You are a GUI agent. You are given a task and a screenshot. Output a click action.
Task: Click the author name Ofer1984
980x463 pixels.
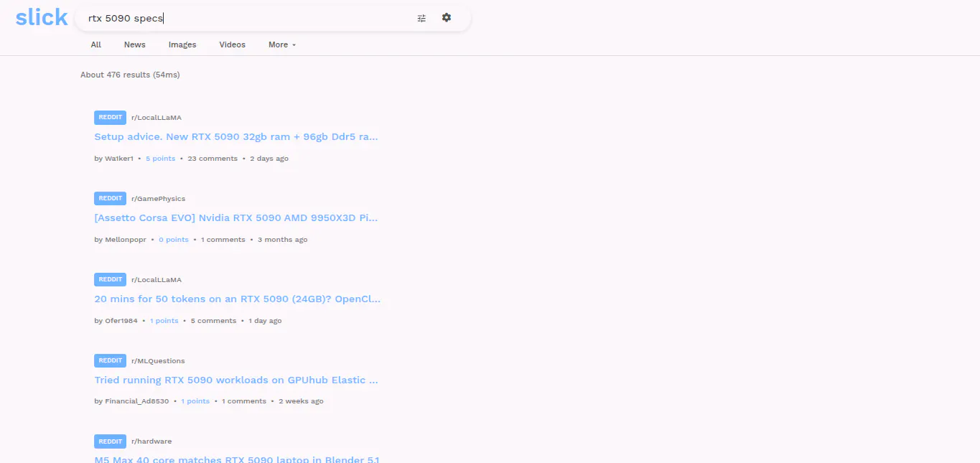click(121, 321)
